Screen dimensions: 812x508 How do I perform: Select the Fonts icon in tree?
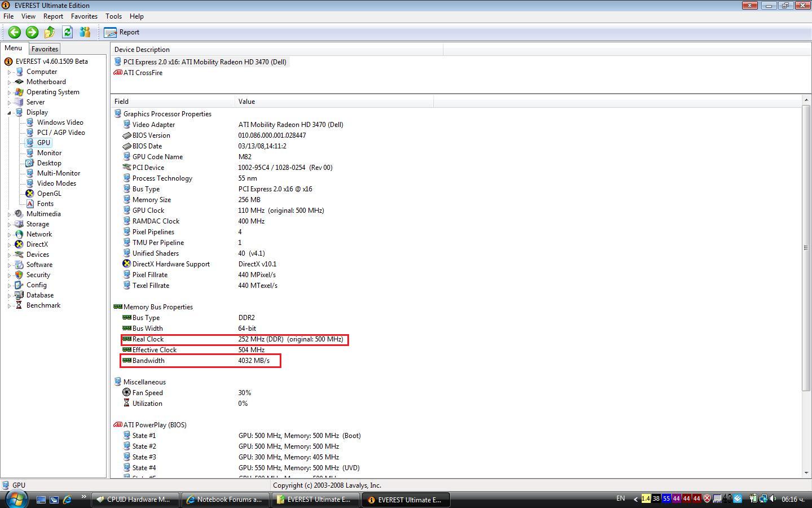(x=30, y=204)
